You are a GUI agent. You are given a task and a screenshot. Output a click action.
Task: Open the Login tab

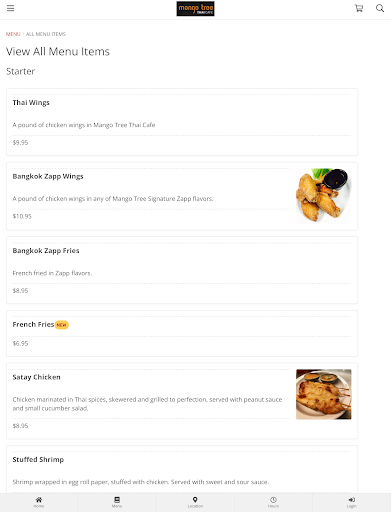pyautogui.click(x=352, y=502)
